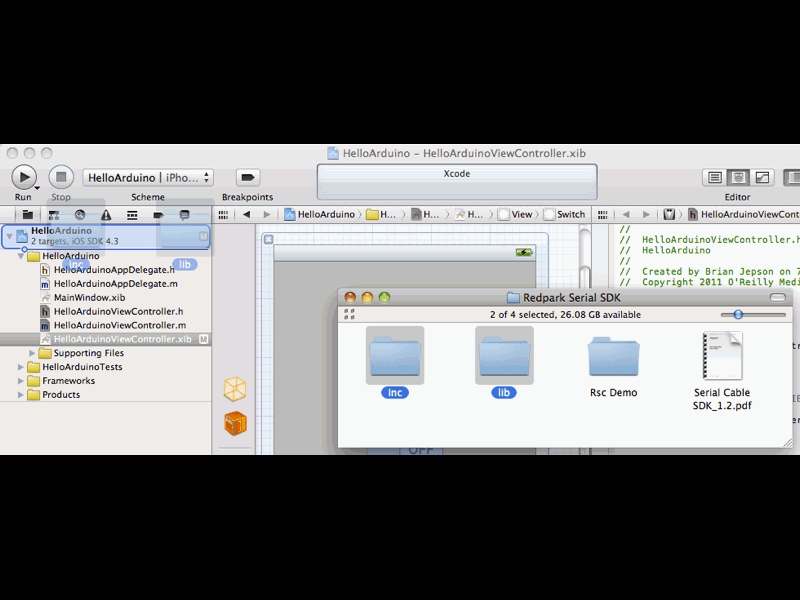Go forward in main editor history
Screen dimensions: 800x600
pyautogui.click(x=267, y=215)
